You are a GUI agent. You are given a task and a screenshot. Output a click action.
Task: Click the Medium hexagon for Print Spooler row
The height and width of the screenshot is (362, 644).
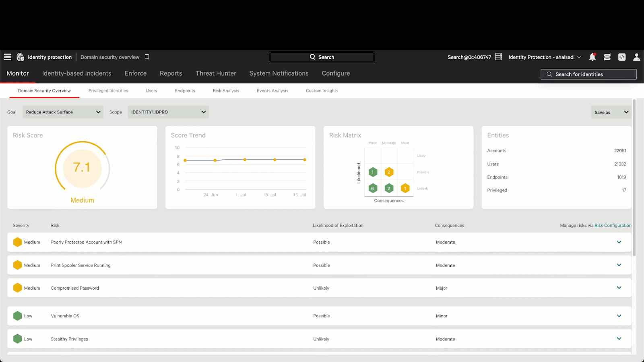pyautogui.click(x=17, y=265)
